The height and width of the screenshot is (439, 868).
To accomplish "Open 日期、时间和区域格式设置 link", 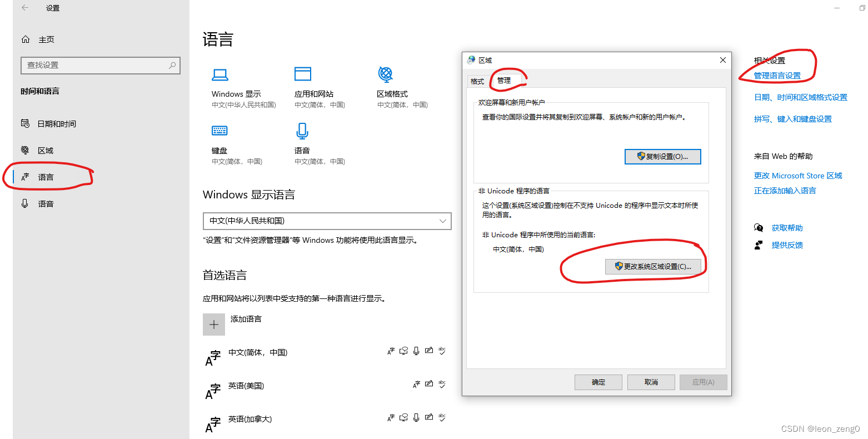I will 801,97.
